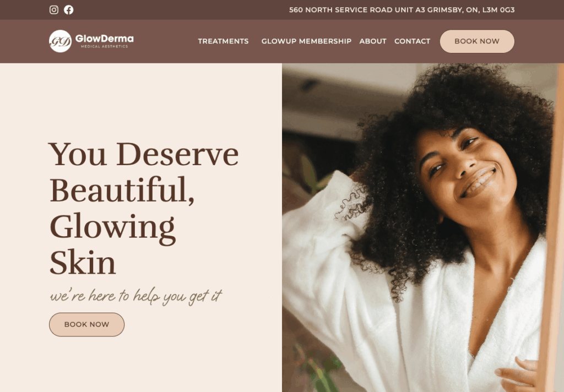
Task: Click the Medical Aesthetics logo subtitle
Action: point(104,46)
